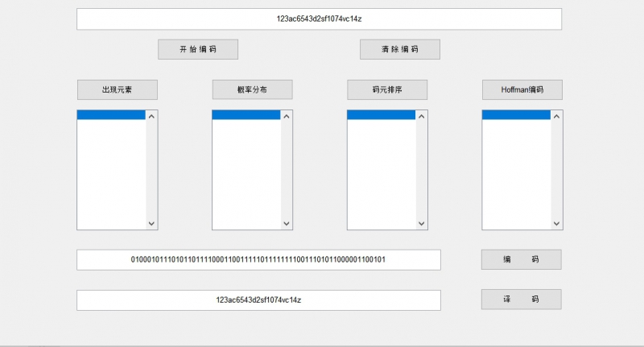
Task: Select highlighted row in 出现元素 list
Action: coord(111,115)
